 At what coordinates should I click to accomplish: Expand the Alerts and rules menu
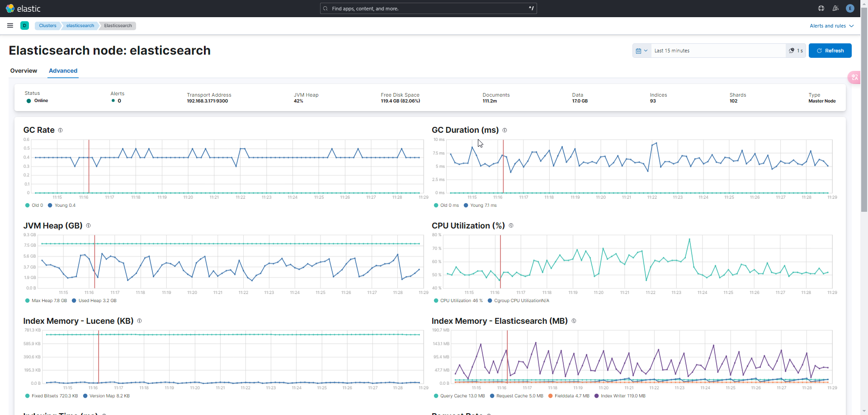tap(831, 26)
